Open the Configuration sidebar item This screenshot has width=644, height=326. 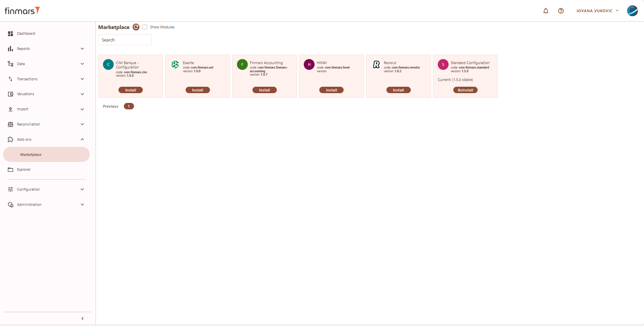click(46, 189)
